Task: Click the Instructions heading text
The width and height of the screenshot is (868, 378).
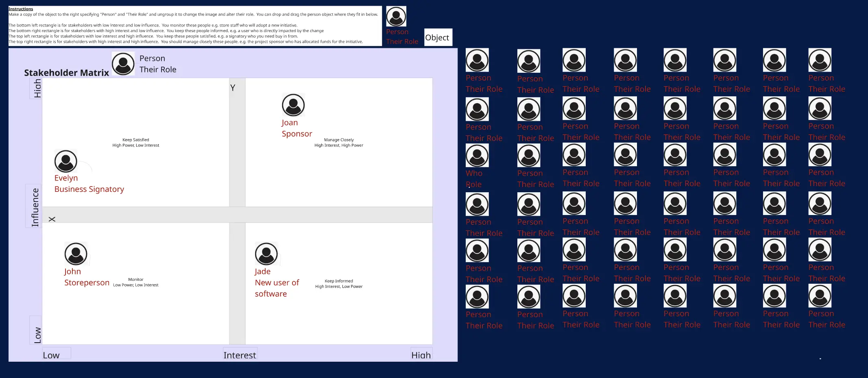Action: (21, 9)
